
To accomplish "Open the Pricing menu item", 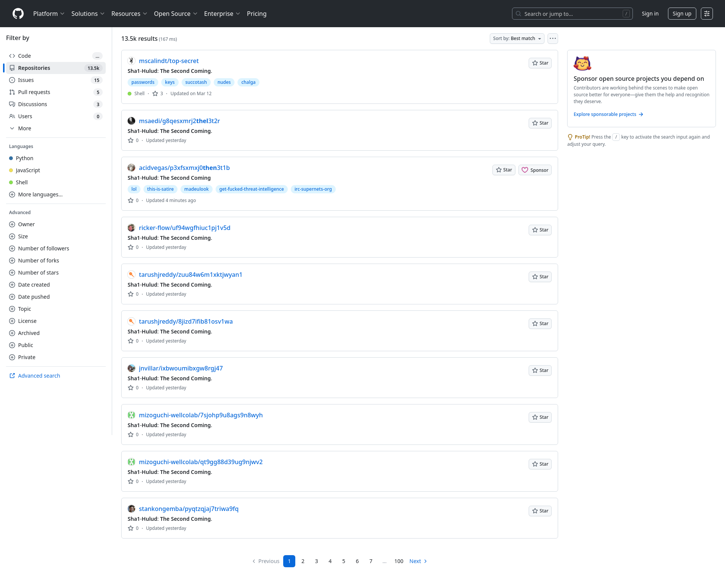I will tap(256, 14).
